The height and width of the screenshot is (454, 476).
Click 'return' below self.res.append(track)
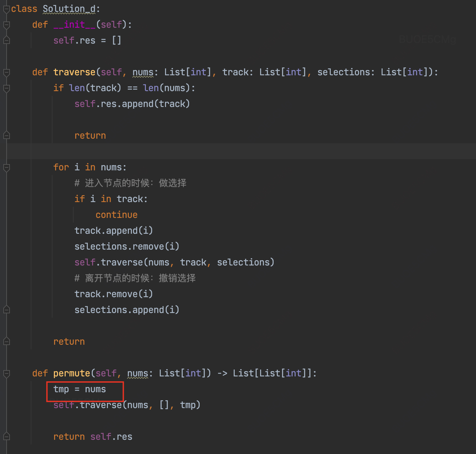(x=90, y=136)
